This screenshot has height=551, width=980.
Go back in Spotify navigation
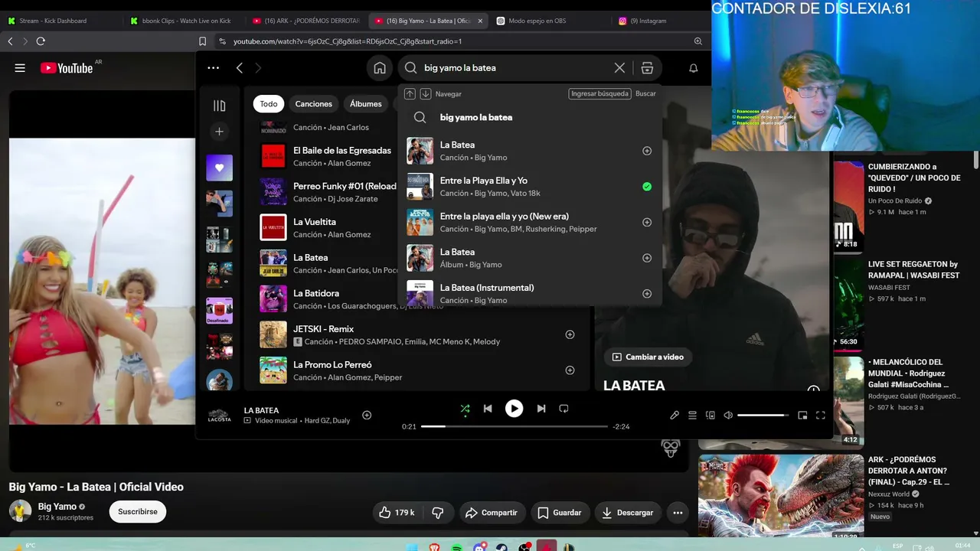[x=240, y=68]
